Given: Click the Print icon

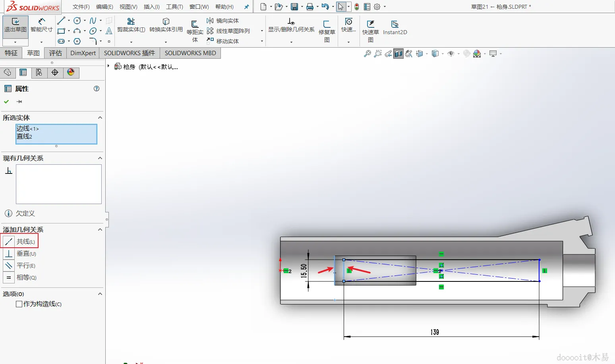Looking at the screenshot, I should point(310,7).
